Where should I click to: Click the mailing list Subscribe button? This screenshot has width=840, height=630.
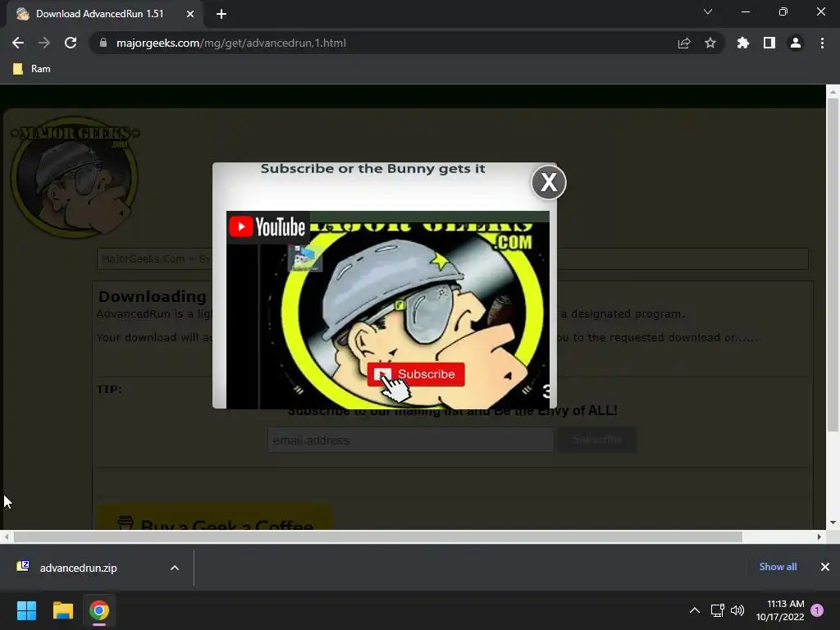click(x=597, y=440)
